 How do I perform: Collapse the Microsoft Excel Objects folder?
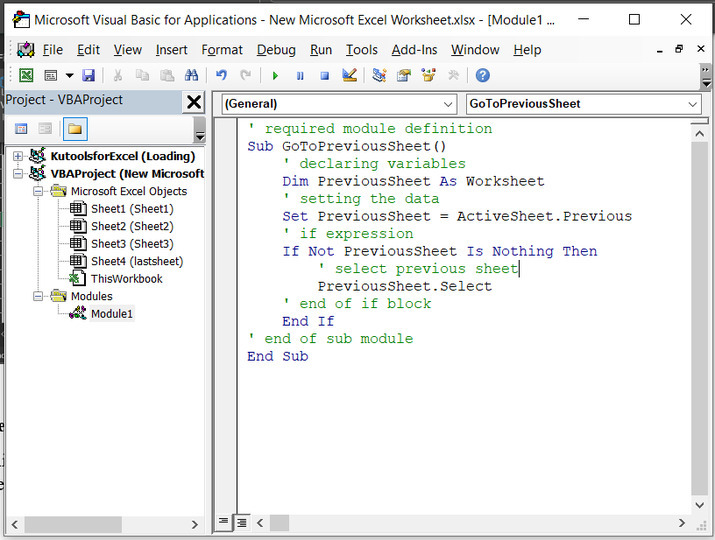pos(38,191)
